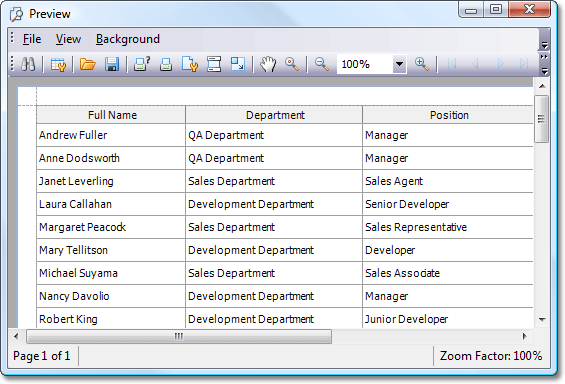This screenshot has height=384, width=565.
Task: Open the Print dialog icon with question mark
Action: click(142, 64)
